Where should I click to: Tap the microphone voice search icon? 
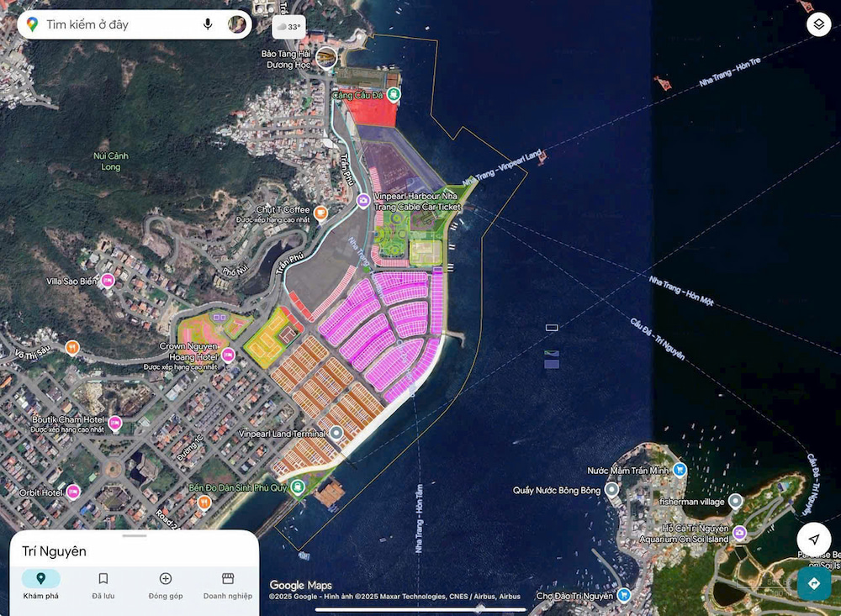(208, 24)
